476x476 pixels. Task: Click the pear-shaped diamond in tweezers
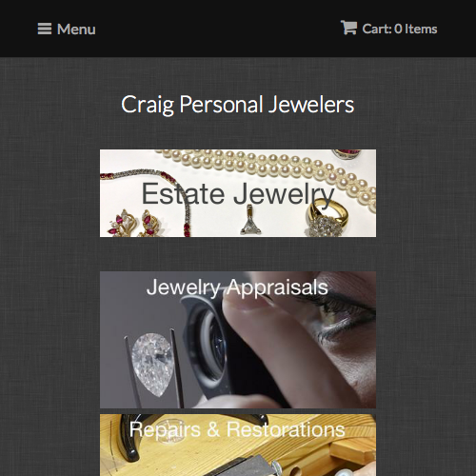point(153,364)
